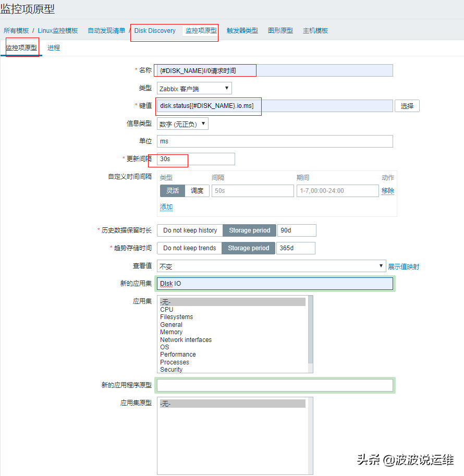464x476 pixels.
Task: Click the history period field showing 90d
Action: pos(297,230)
